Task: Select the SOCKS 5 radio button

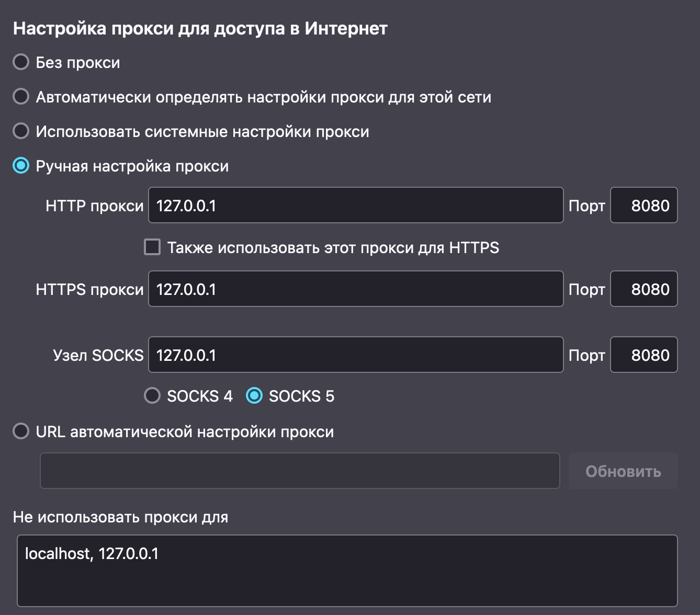Action: 254,396
